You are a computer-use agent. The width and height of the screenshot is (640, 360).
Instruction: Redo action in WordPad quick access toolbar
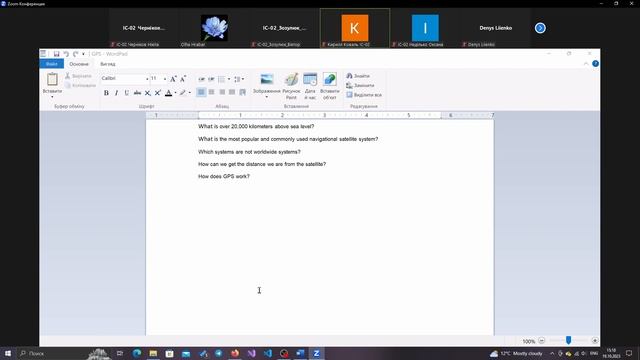(x=76, y=54)
